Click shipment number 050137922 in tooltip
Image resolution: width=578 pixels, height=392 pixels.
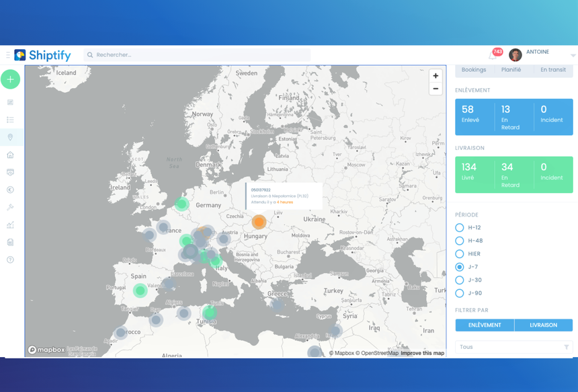coord(261,190)
